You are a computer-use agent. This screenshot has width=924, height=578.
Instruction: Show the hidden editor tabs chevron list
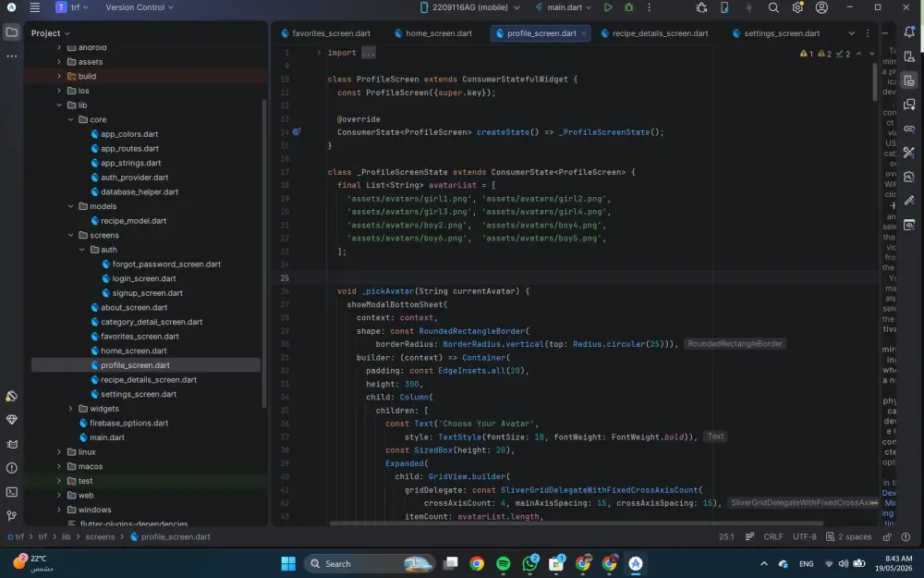point(852,33)
